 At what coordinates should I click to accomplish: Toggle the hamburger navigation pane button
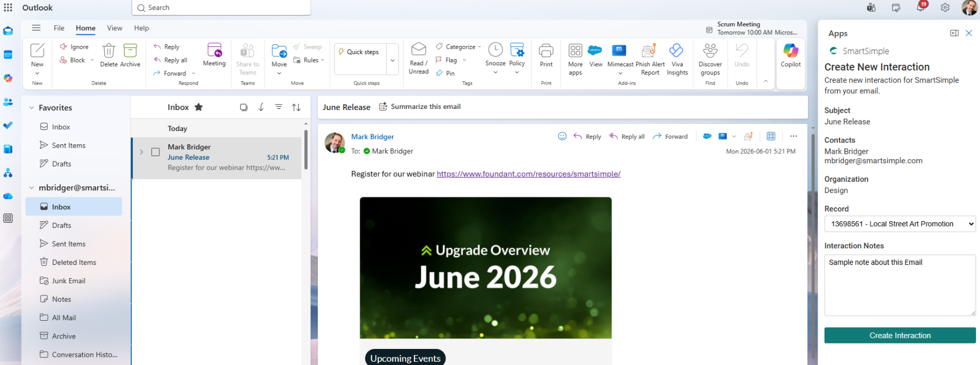tap(36, 28)
